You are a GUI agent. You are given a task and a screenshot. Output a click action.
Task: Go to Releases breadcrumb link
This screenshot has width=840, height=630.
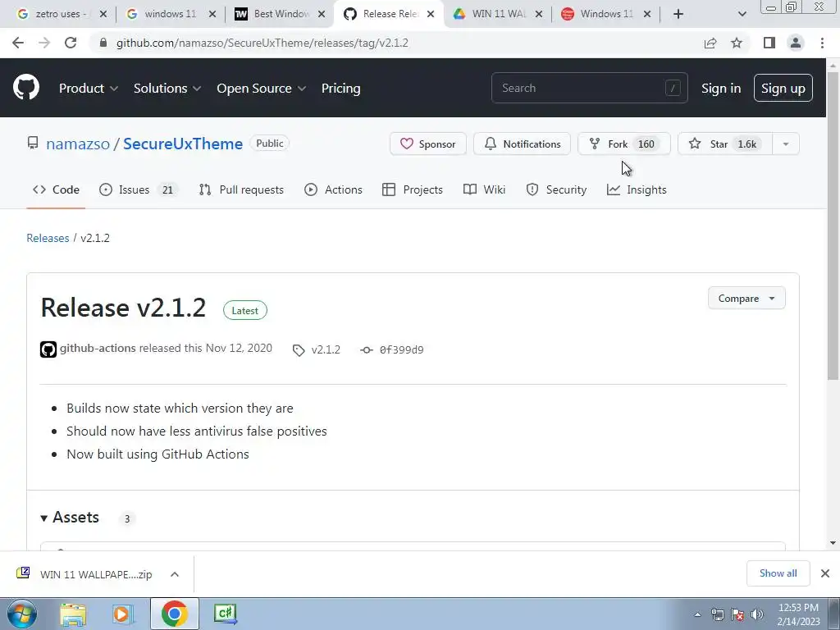[48, 238]
